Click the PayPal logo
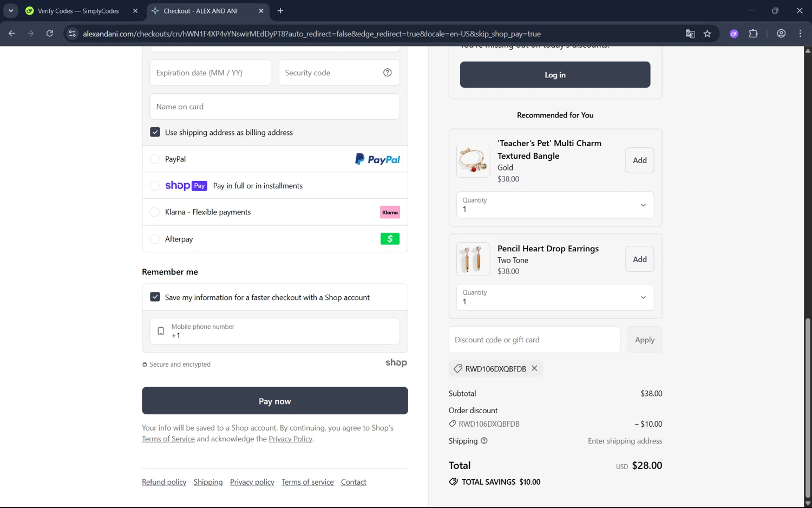 [377, 159]
